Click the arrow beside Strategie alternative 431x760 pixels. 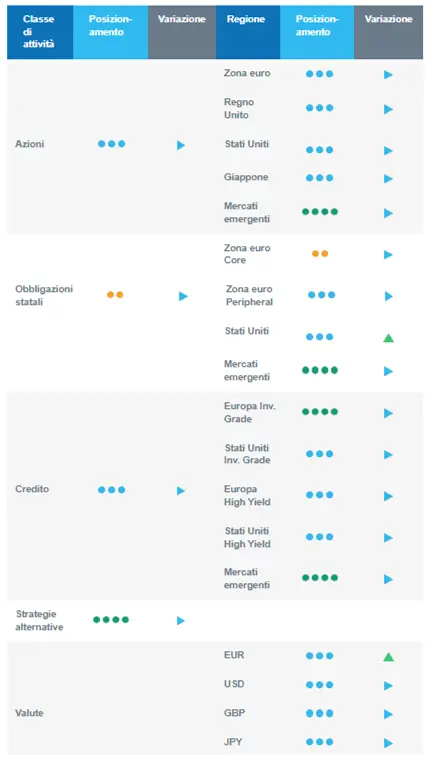point(181,620)
